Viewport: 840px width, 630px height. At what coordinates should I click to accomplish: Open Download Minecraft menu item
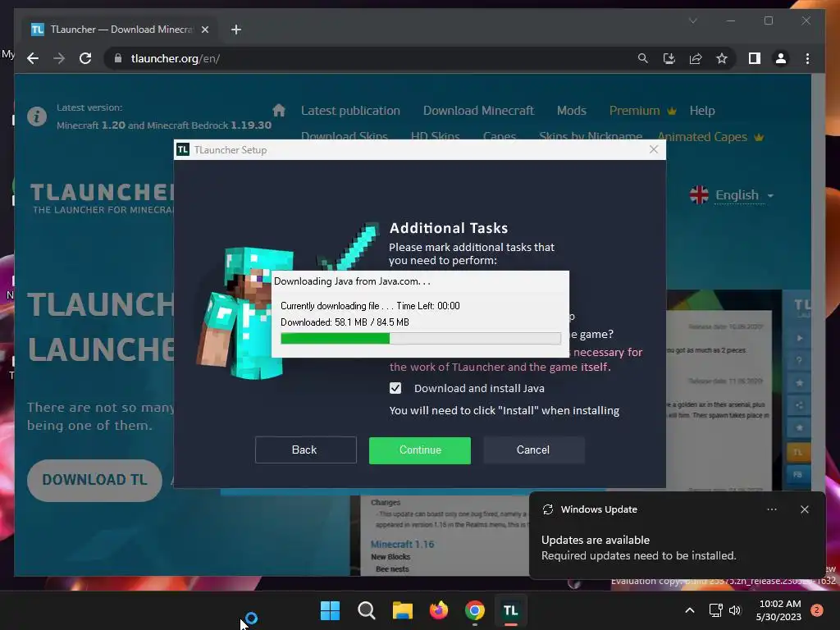click(x=478, y=111)
